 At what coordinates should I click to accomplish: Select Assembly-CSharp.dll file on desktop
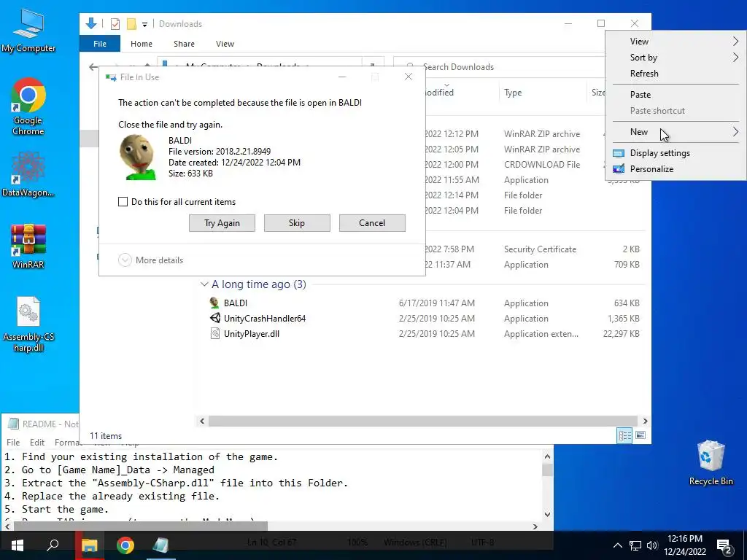28,324
